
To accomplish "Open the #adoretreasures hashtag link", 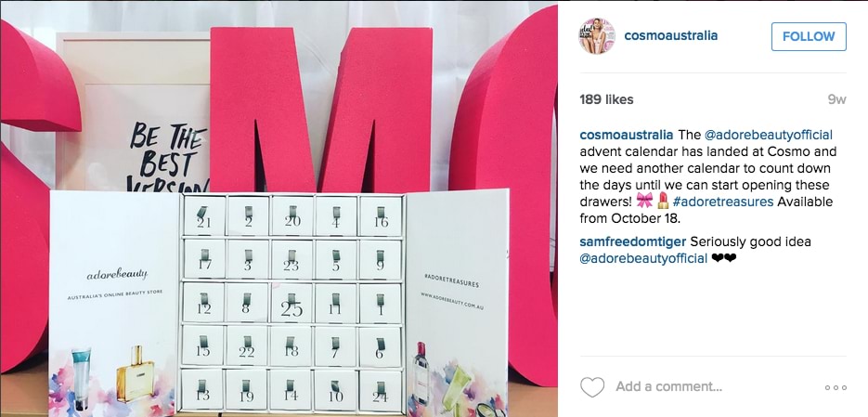I will [723, 202].
